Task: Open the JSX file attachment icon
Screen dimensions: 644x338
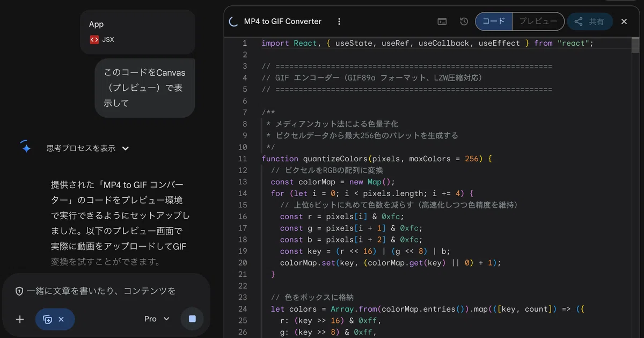Action: coord(94,39)
